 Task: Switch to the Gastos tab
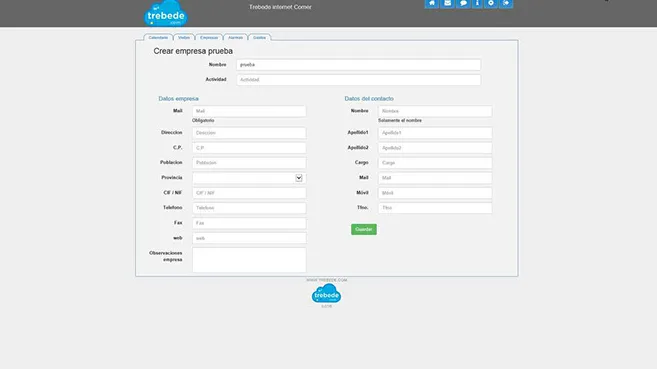tap(259, 37)
